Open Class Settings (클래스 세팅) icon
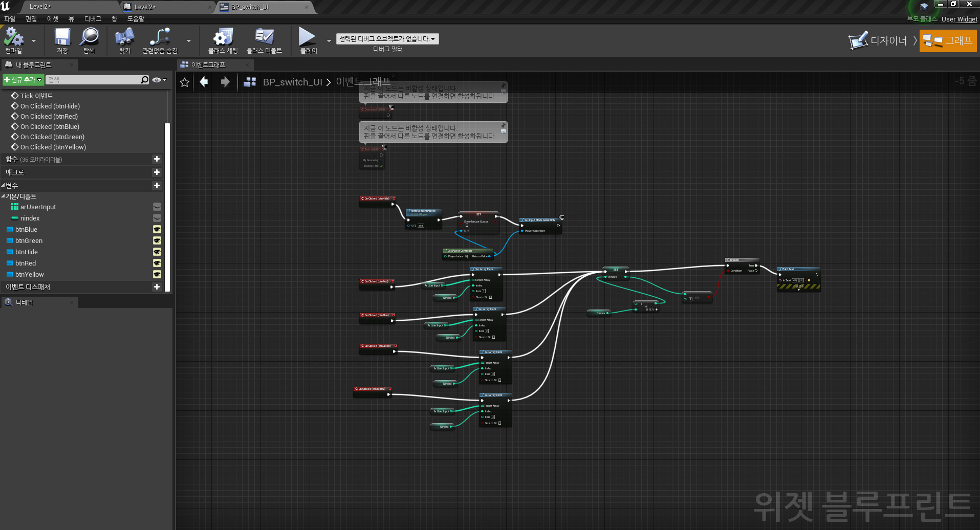The height and width of the screenshot is (530, 980). tap(223, 37)
